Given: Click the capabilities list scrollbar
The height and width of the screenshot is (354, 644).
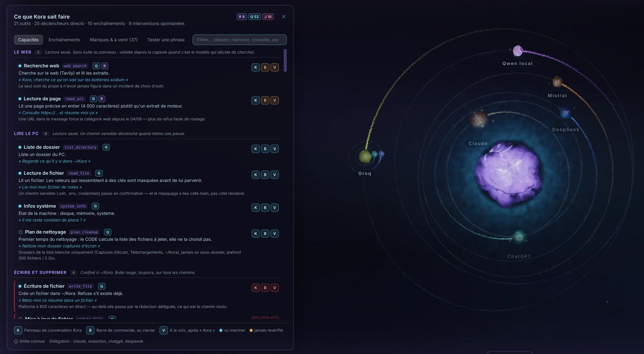Looking at the screenshot, I should 285,61.
